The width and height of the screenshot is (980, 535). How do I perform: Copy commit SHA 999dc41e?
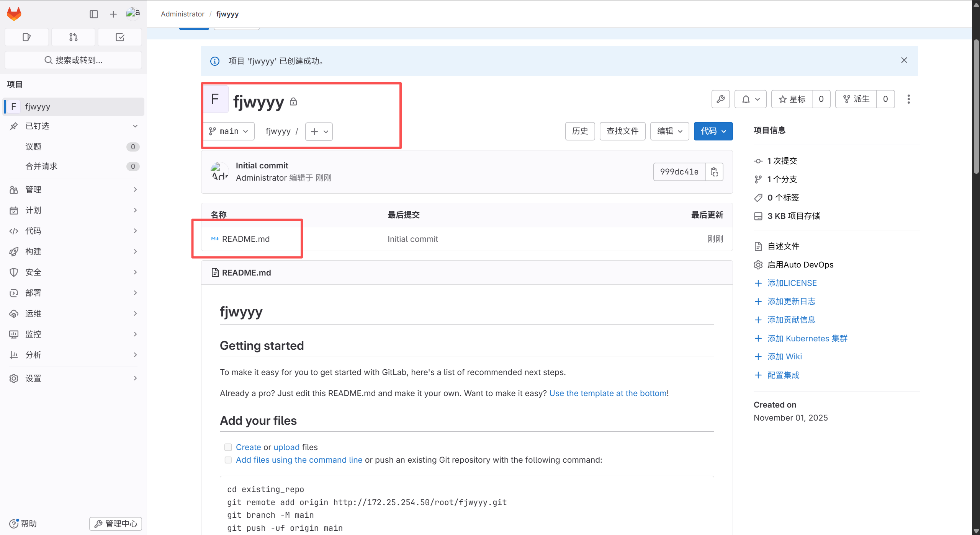(714, 172)
